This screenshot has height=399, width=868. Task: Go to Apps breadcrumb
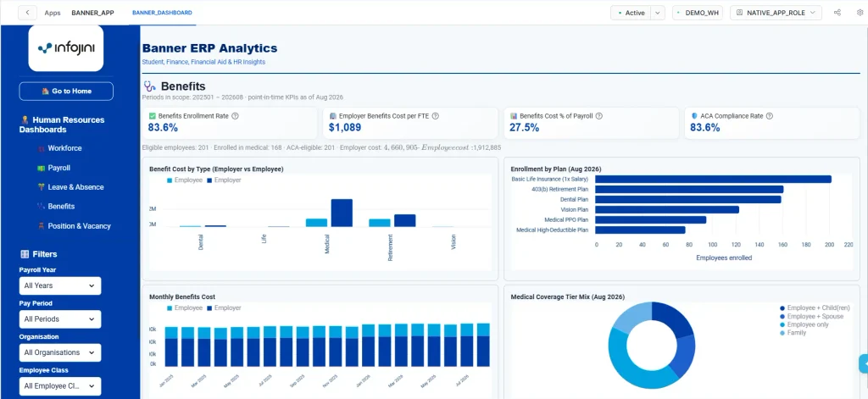tap(53, 13)
